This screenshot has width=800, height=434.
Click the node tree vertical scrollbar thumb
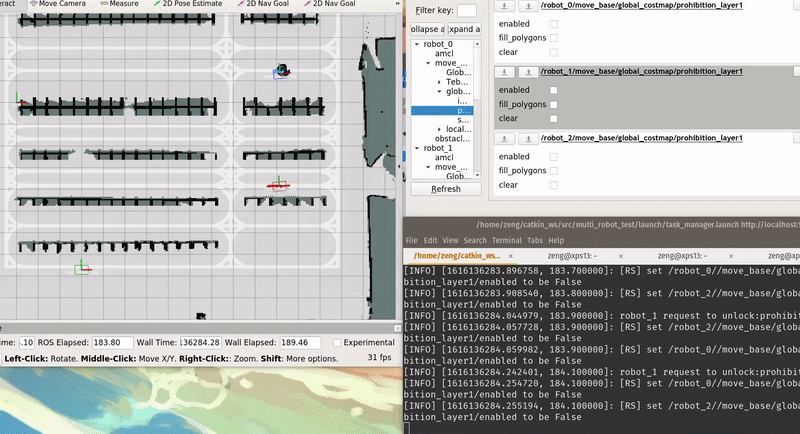[x=478, y=74]
